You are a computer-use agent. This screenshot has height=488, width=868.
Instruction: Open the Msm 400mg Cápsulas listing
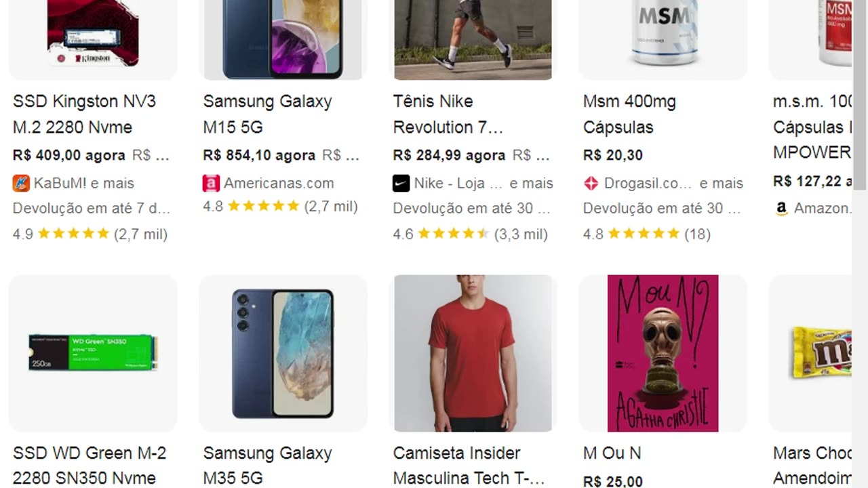tap(629, 114)
